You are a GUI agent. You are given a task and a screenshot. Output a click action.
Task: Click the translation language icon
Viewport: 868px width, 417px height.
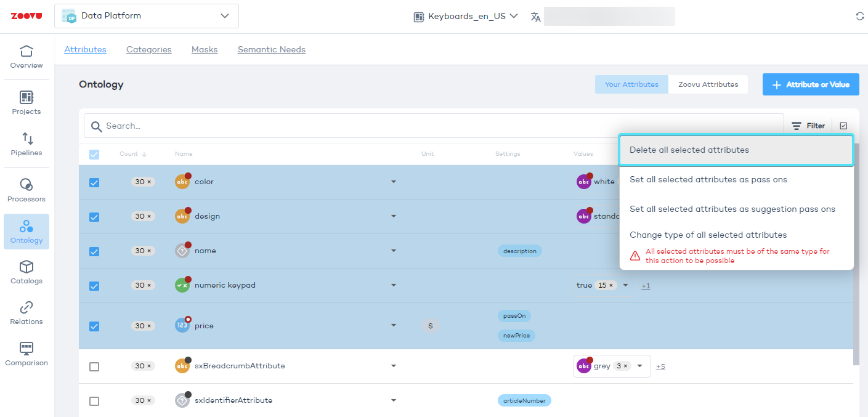[535, 17]
